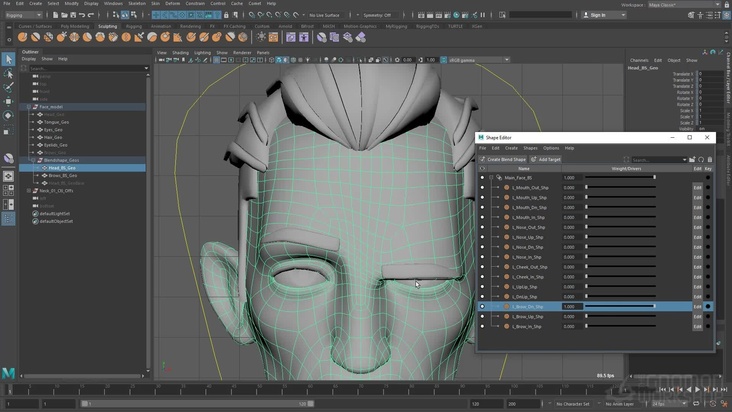Toggle visibility of L_Cheek_In_Shp target
Viewport: 732px width, 412px height.
pyautogui.click(x=482, y=277)
